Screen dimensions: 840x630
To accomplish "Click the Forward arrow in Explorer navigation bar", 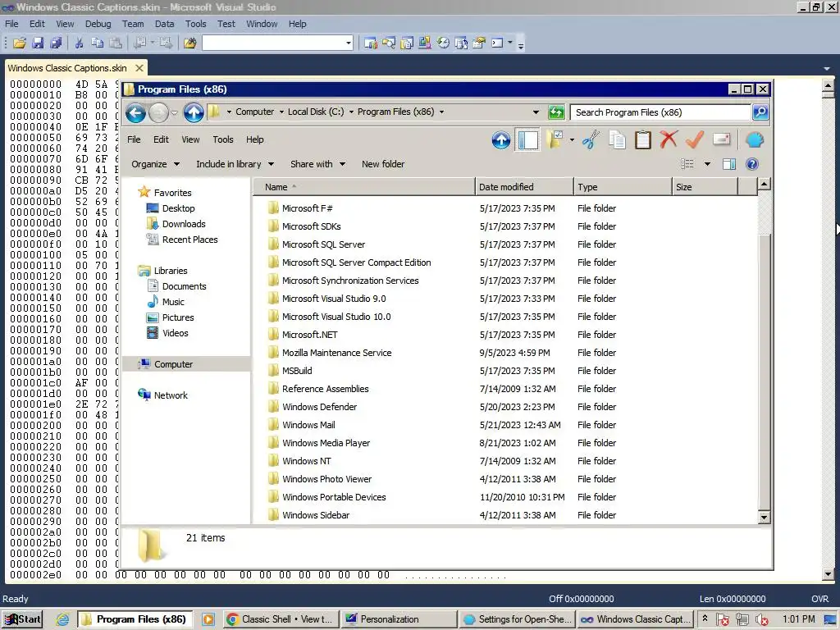I will (159, 113).
